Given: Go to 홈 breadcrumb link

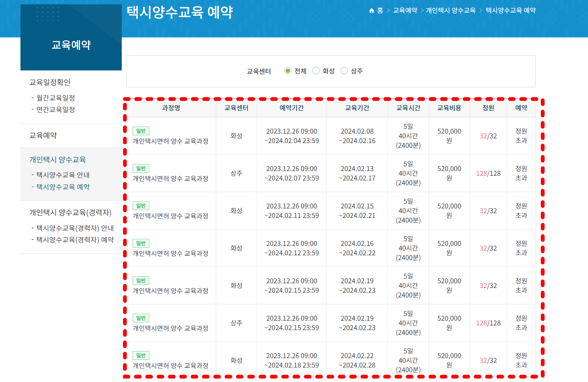Looking at the screenshot, I should pos(380,10).
